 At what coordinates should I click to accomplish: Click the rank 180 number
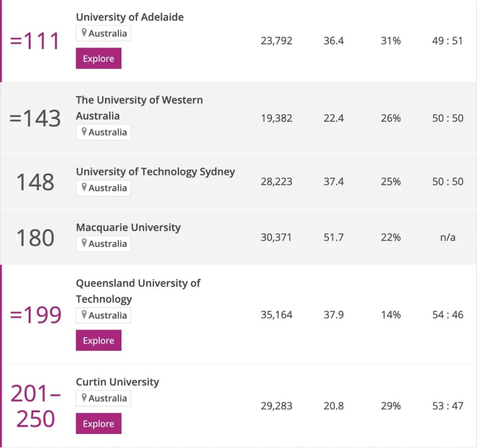point(35,238)
